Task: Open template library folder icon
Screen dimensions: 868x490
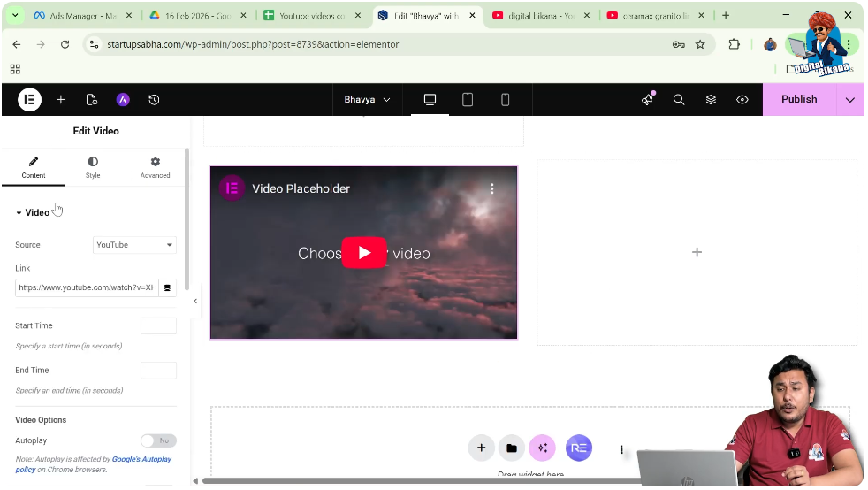Action: coord(512,448)
